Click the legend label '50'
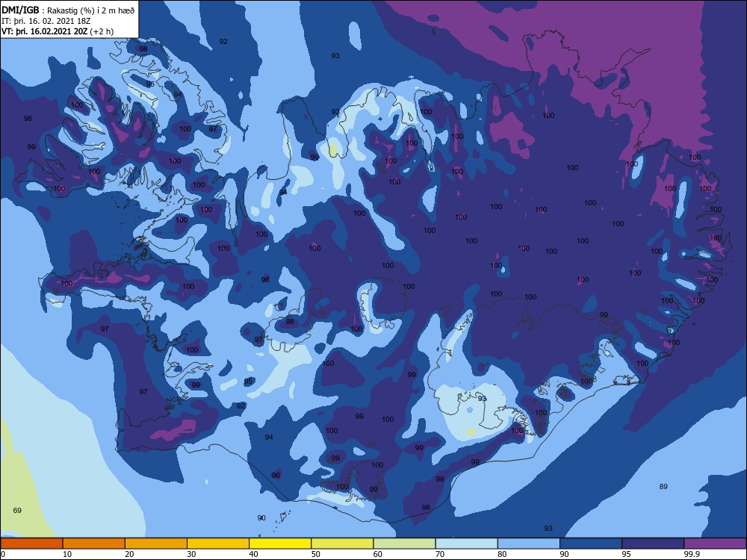This screenshot has height=560, width=747. click(315, 554)
